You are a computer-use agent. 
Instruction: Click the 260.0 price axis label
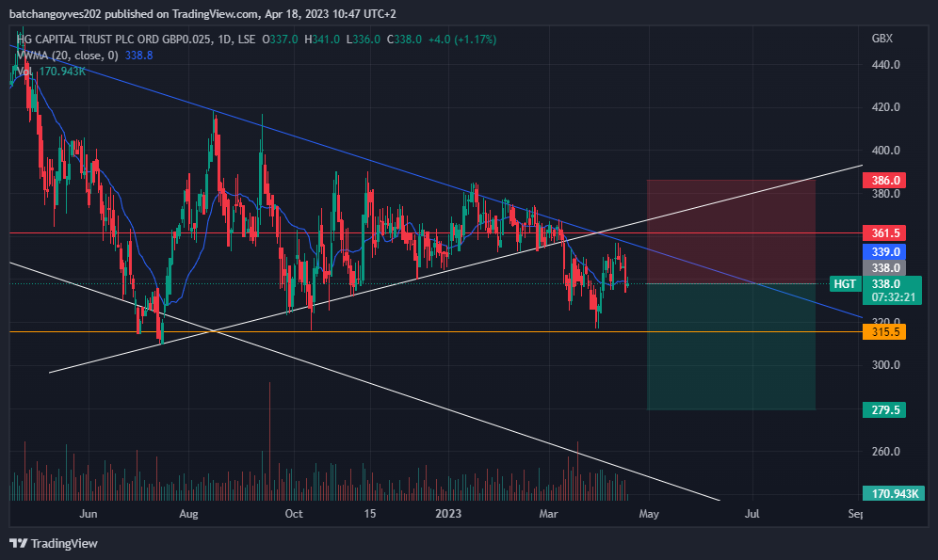pyautogui.click(x=885, y=451)
